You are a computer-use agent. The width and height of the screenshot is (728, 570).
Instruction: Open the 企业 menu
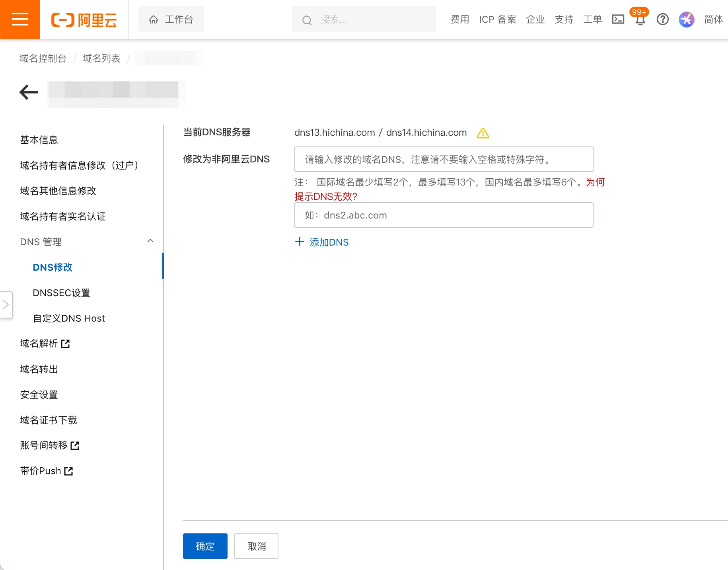[535, 19]
